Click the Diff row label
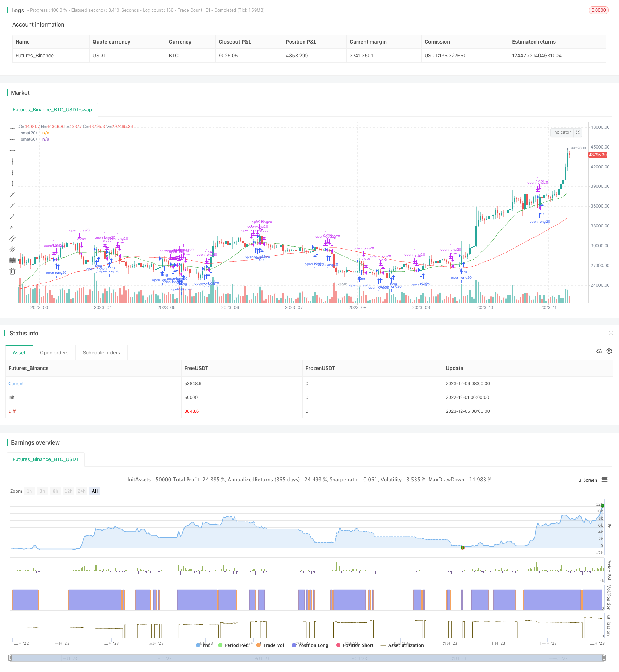The height and width of the screenshot is (672, 619). point(12,411)
